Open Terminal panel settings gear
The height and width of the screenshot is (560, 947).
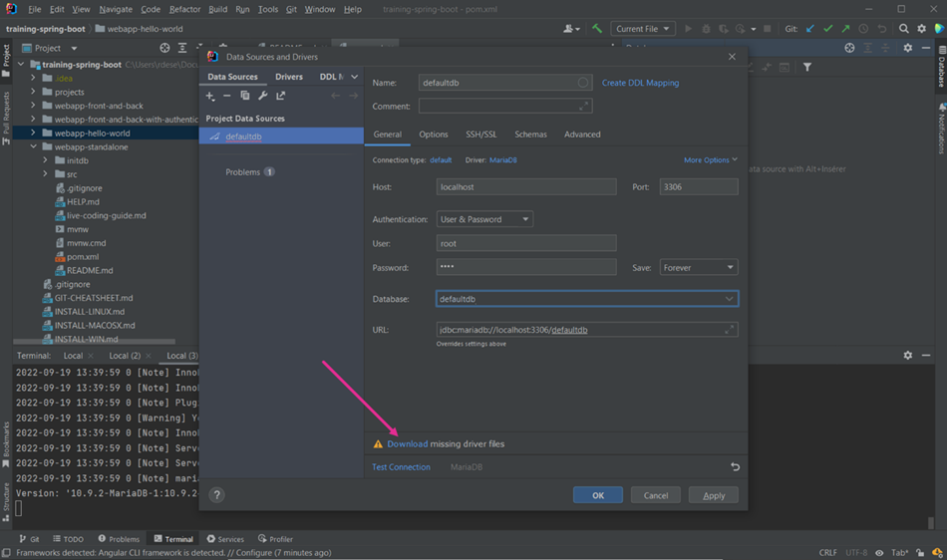pyautogui.click(x=908, y=356)
